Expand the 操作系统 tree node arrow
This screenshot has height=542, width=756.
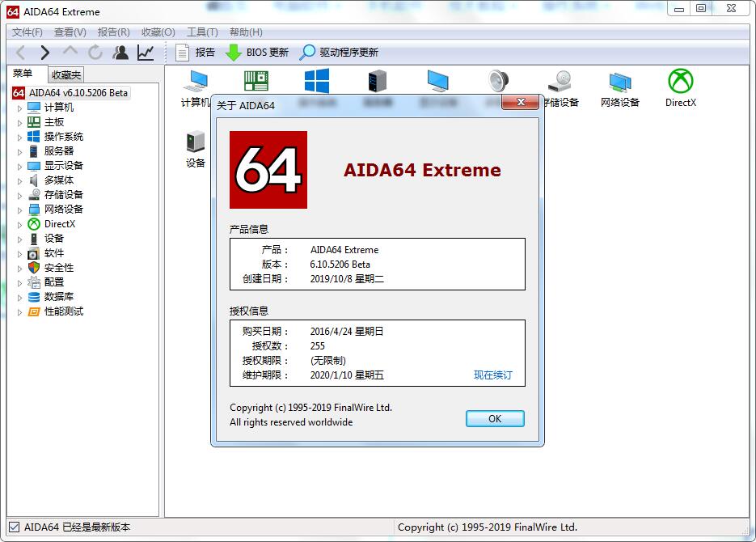click(19, 138)
